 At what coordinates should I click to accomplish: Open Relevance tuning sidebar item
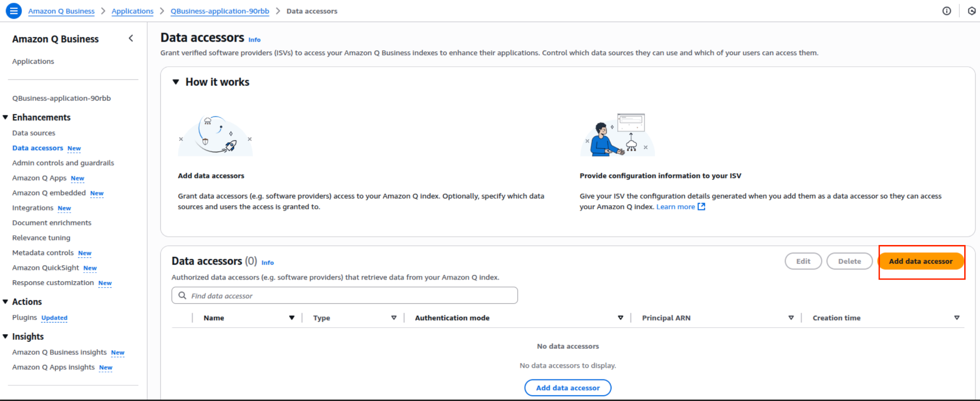(x=41, y=238)
